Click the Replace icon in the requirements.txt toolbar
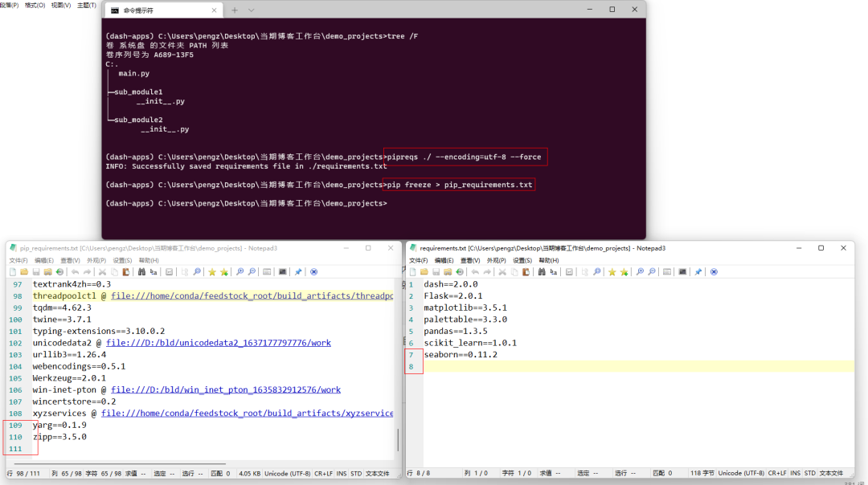The image size is (868, 485). [x=554, y=271]
